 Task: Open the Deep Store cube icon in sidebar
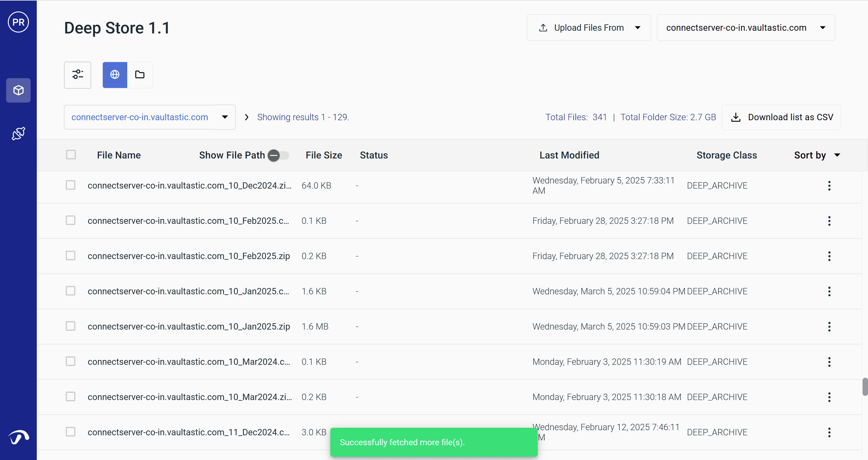[x=18, y=90]
